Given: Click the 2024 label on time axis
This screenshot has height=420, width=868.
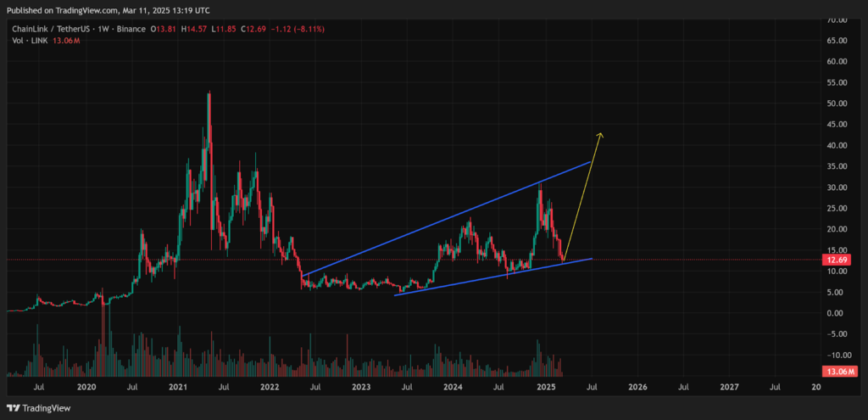Looking at the screenshot, I should coord(453,388).
